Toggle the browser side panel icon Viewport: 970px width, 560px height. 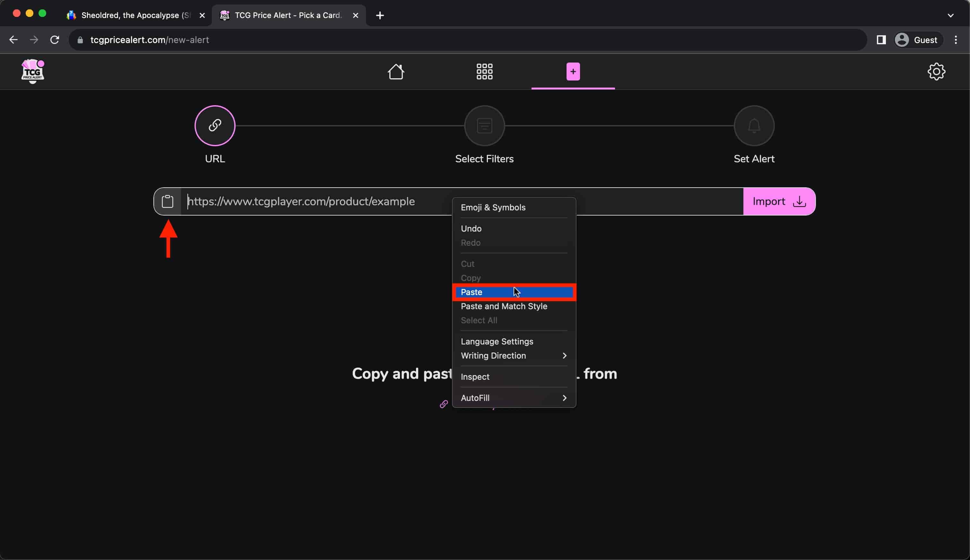[881, 40]
